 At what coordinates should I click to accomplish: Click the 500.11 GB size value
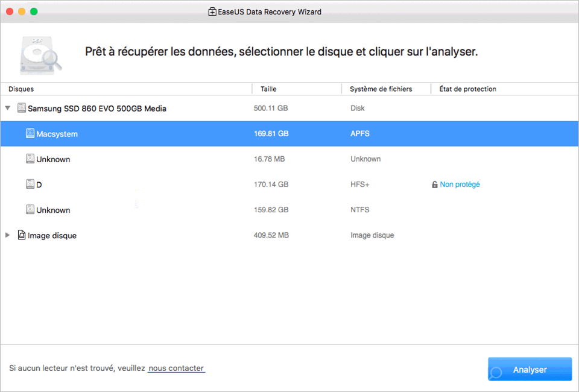tap(271, 108)
